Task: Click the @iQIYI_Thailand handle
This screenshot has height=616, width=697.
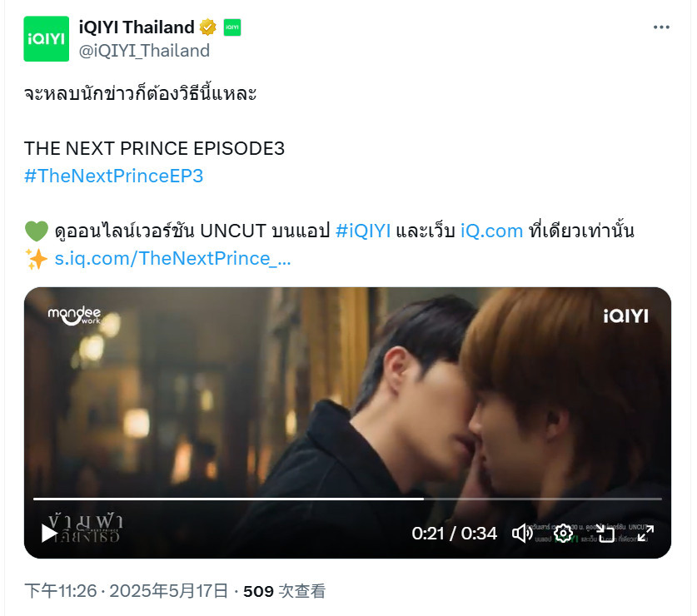Action: (144, 51)
